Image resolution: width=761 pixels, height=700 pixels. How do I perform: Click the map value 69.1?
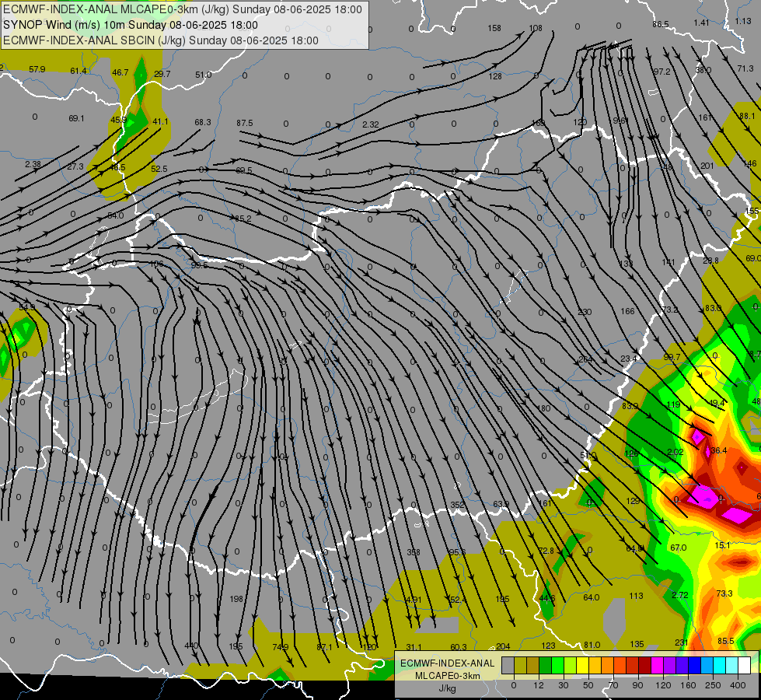tap(76, 118)
